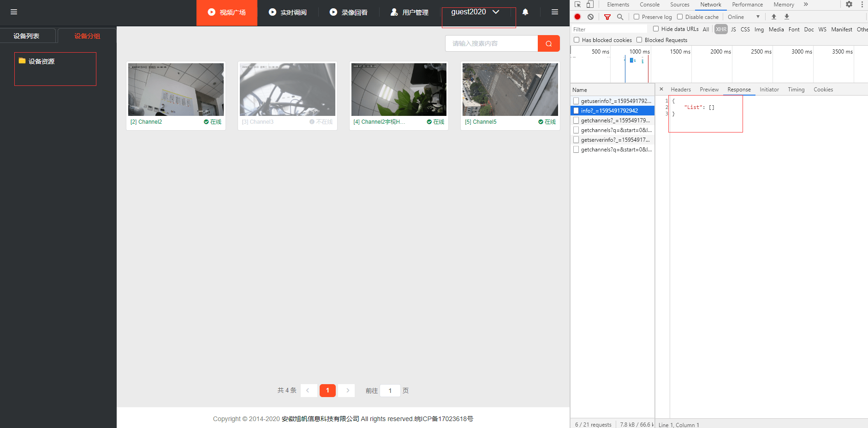Switch to the 设备分组 tab
This screenshot has height=428, width=868.
tap(87, 36)
